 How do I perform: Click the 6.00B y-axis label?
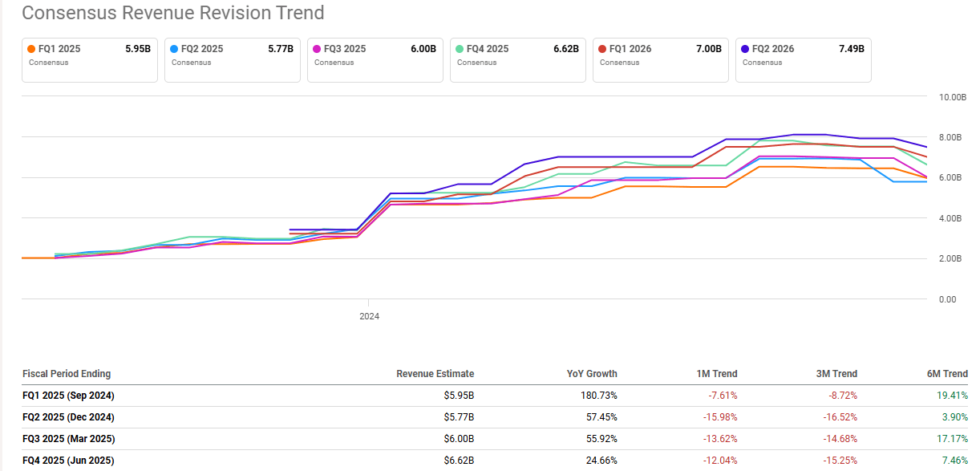(950, 178)
